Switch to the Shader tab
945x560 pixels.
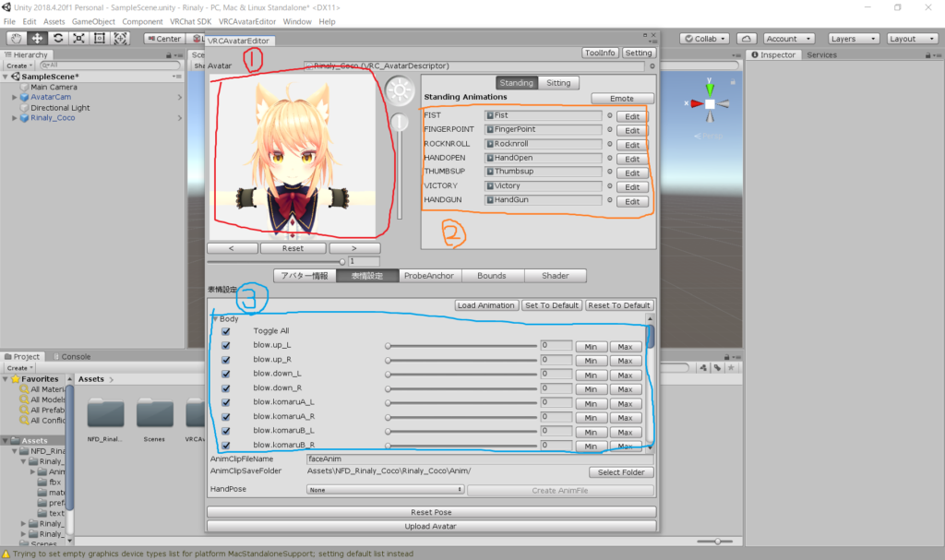click(555, 276)
